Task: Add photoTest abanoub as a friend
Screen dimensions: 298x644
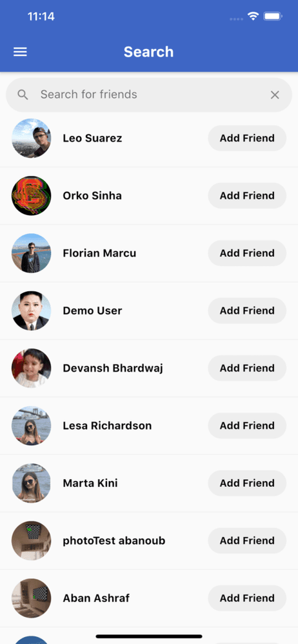Action: tap(247, 540)
